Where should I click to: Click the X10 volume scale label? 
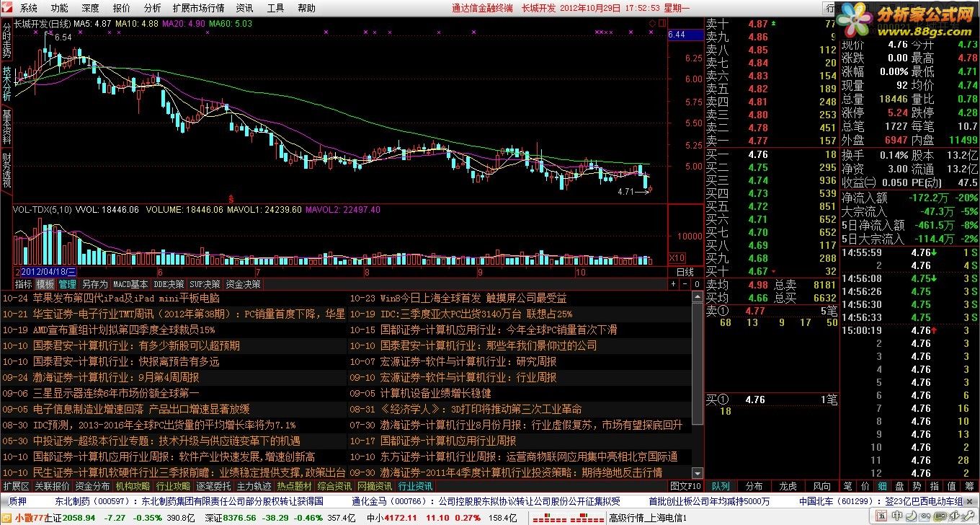677,257
